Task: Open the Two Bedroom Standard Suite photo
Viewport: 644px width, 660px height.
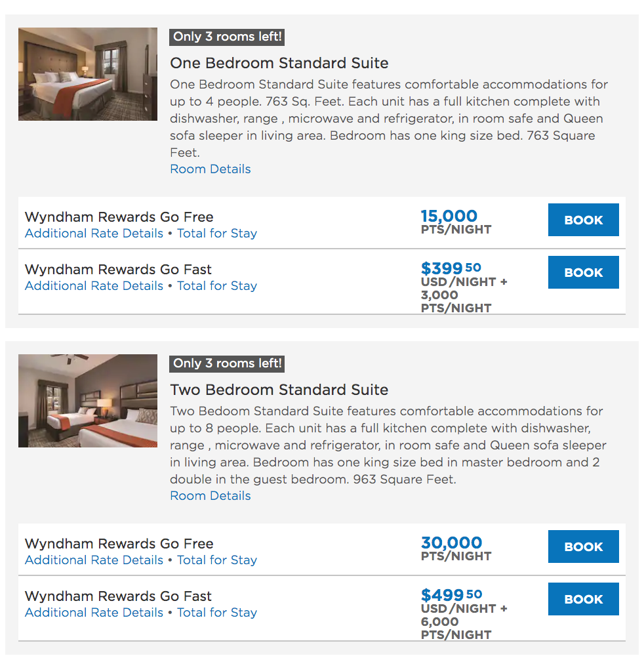Action: (x=87, y=401)
